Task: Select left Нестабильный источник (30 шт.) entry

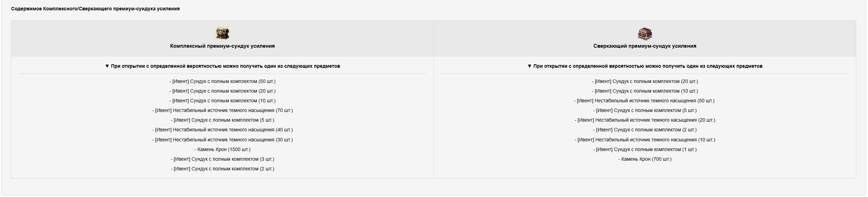Action: click(222, 140)
